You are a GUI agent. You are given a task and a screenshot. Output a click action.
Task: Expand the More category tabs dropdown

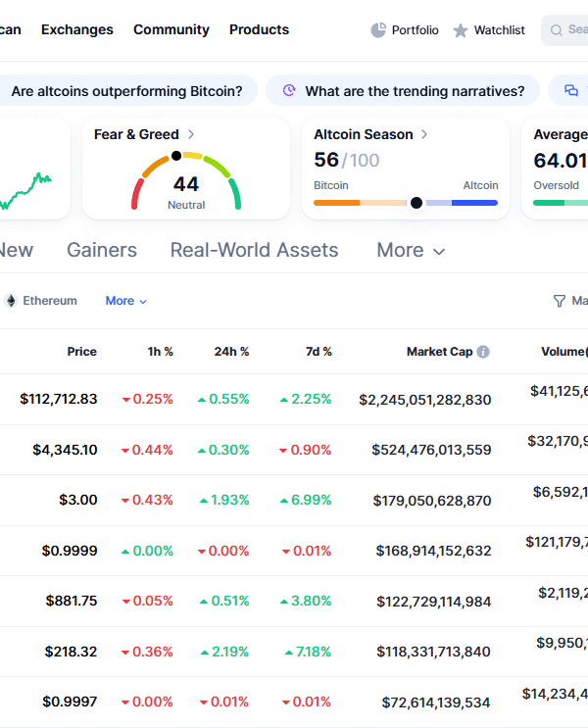(411, 251)
